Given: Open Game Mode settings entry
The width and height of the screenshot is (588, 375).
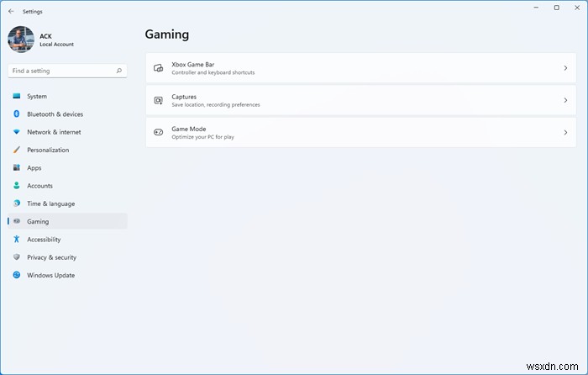Looking at the screenshot, I should [x=360, y=132].
